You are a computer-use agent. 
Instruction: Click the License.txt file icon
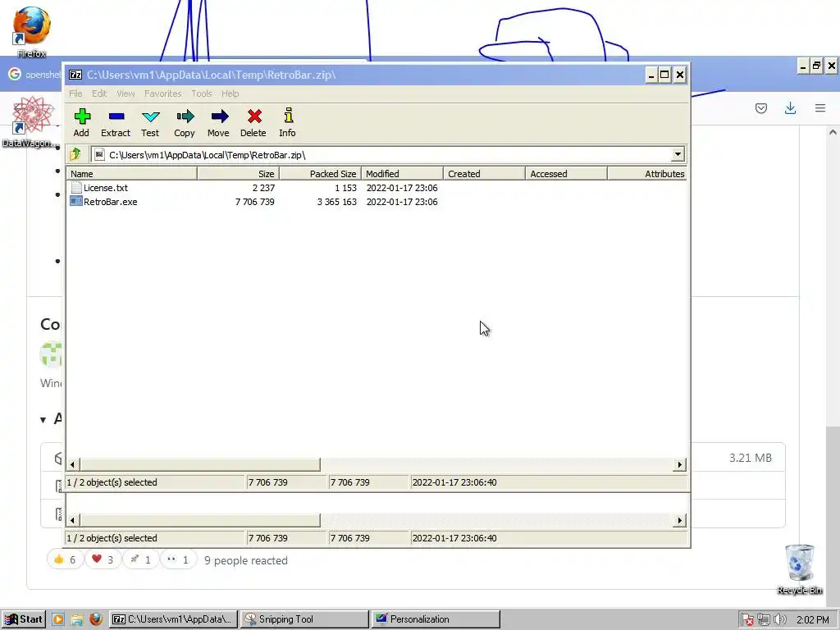point(76,188)
